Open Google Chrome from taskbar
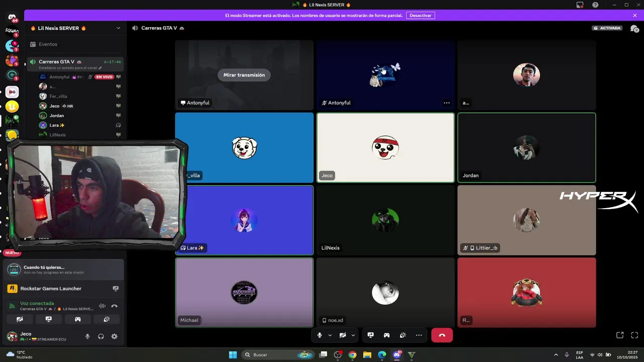The image size is (644, 362). [352, 355]
